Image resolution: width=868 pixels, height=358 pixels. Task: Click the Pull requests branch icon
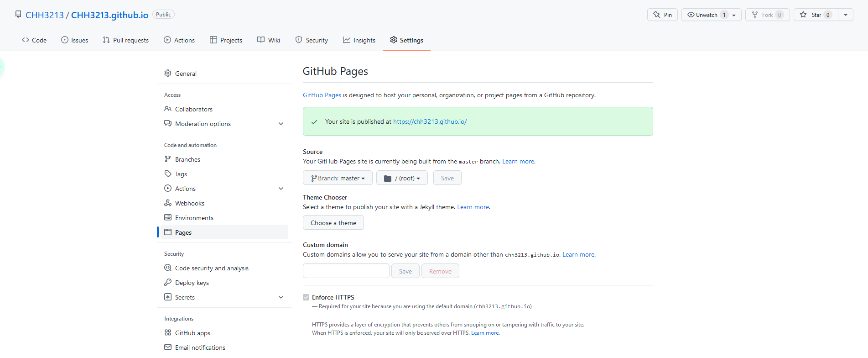[x=106, y=40]
